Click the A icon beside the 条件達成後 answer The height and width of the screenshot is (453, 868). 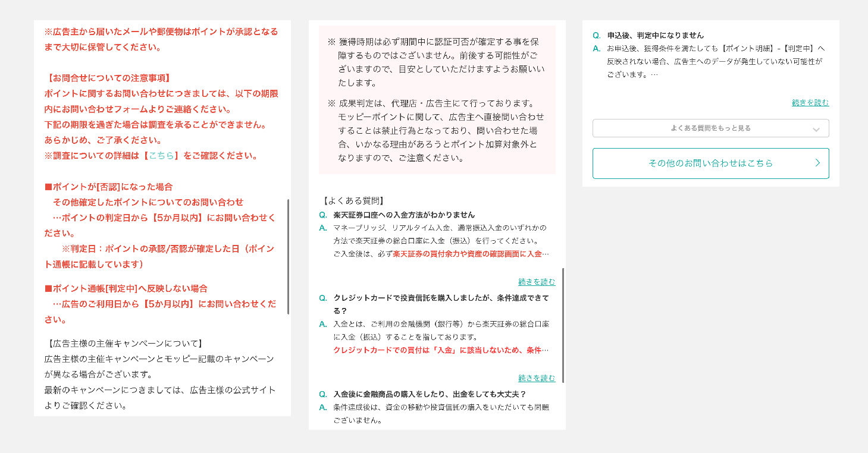(323, 407)
